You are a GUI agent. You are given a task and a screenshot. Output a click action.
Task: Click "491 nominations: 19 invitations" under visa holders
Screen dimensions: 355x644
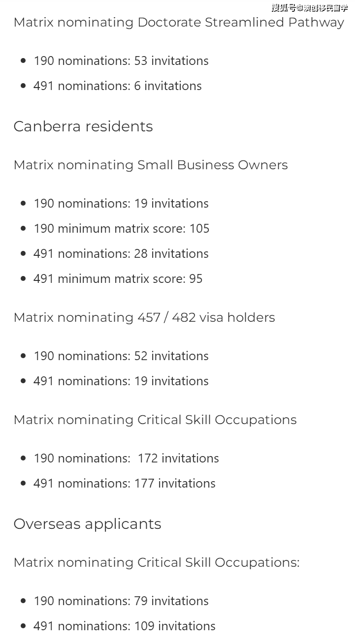tap(121, 381)
